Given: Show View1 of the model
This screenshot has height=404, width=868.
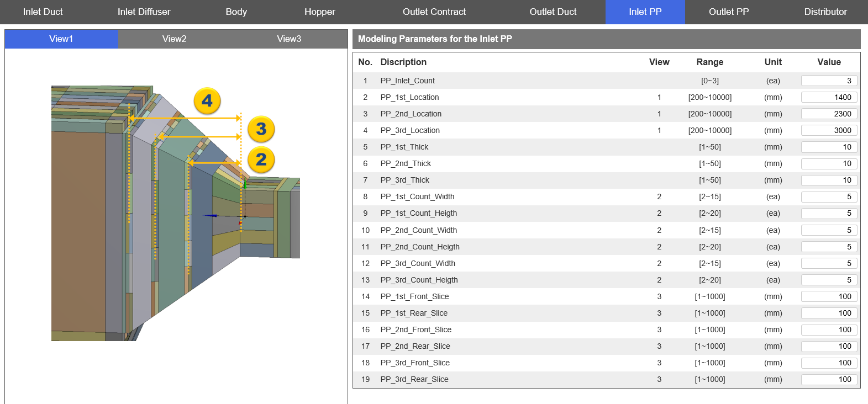Looking at the screenshot, I should coord(61,39).
